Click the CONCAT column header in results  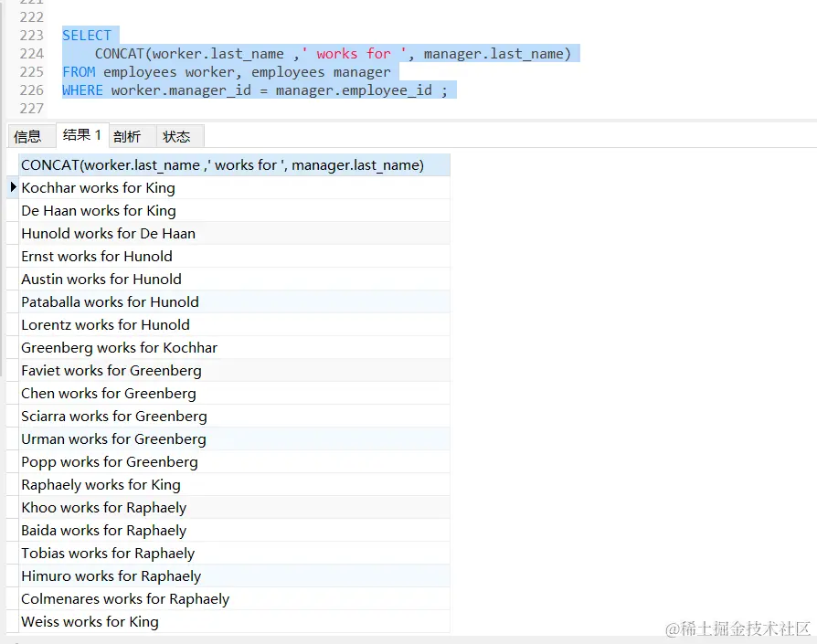[234, 165]
